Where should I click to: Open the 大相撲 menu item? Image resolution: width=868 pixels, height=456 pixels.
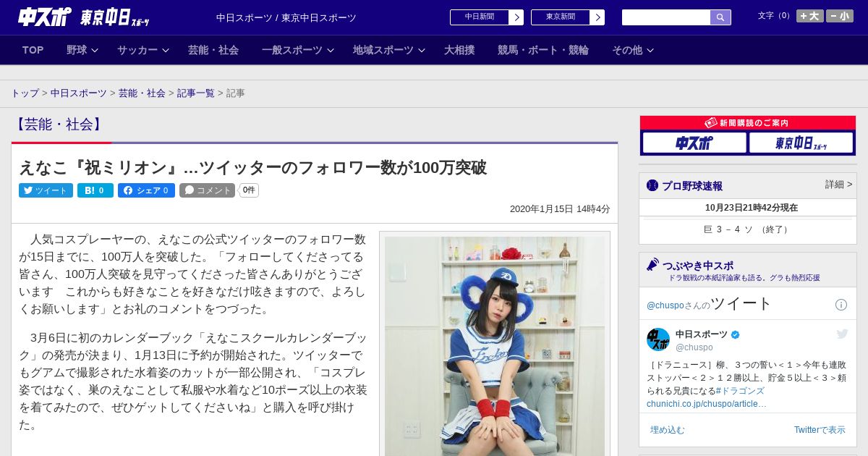[459, 50]
